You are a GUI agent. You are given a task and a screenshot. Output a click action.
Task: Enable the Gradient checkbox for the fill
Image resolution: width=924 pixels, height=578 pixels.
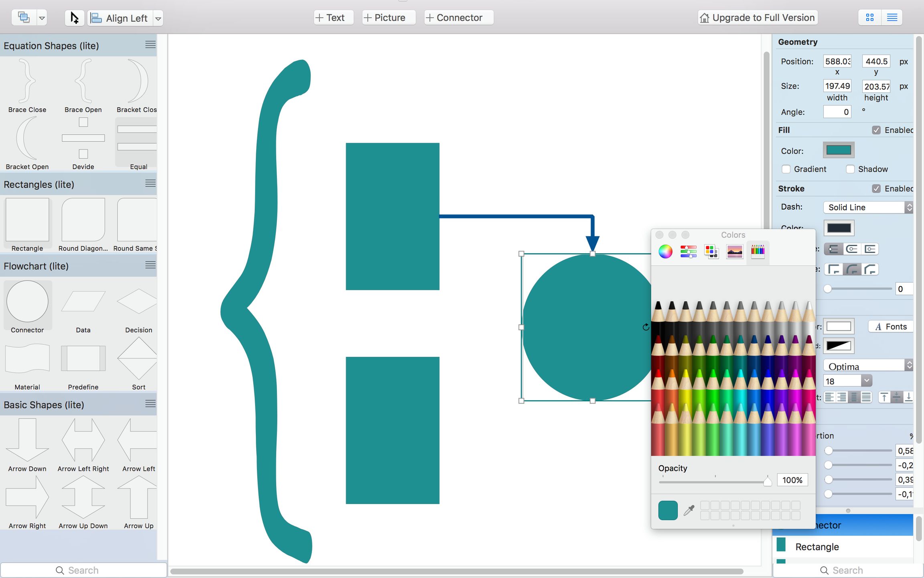click(x=786, y=169)
